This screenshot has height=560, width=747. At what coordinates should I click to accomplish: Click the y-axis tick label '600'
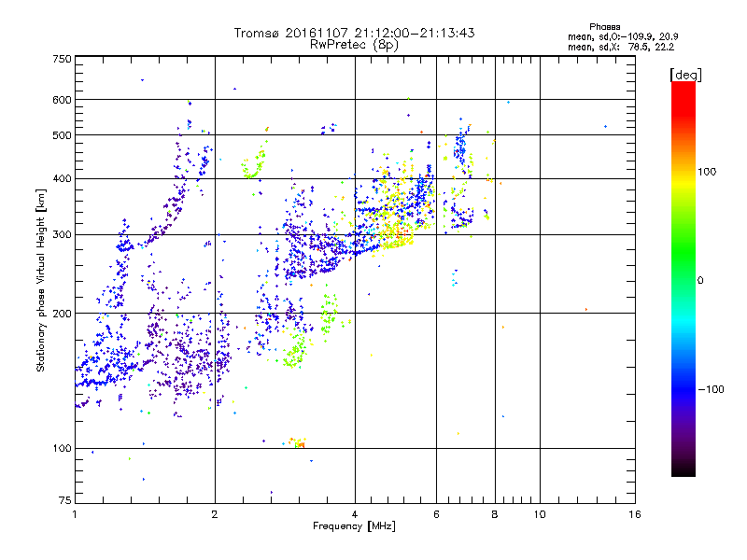(62, 100)
